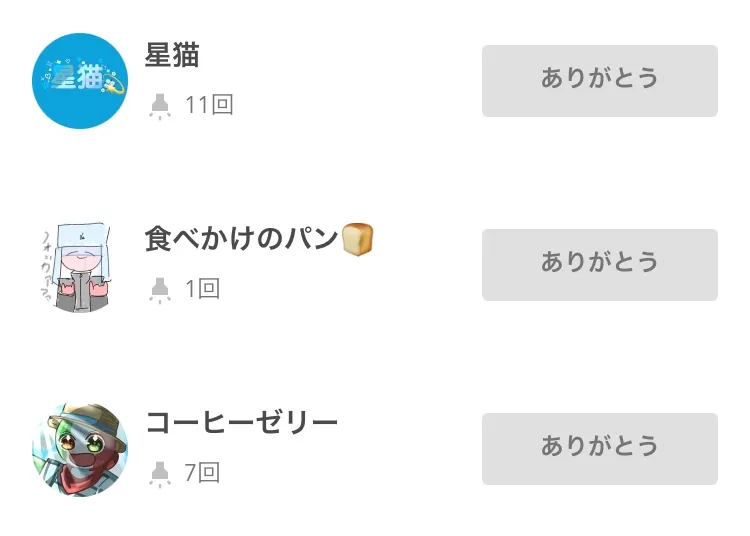The height and width of the screenshot is (536, 750).
Task: Click the red scarf in コーヒーゼリー's avatar
Action: tap(80, 476)
